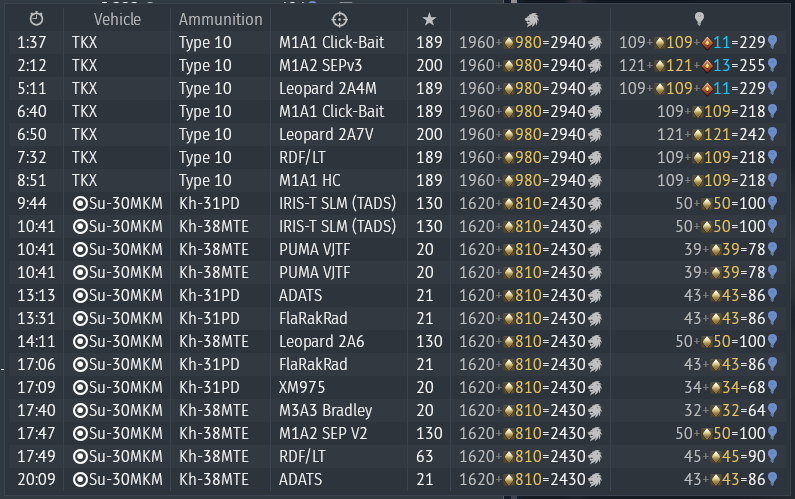Click IRIS-T SLM (TADS) in the 9:44 row
Screen dimensions: 795x499
(x=337, y=203)
